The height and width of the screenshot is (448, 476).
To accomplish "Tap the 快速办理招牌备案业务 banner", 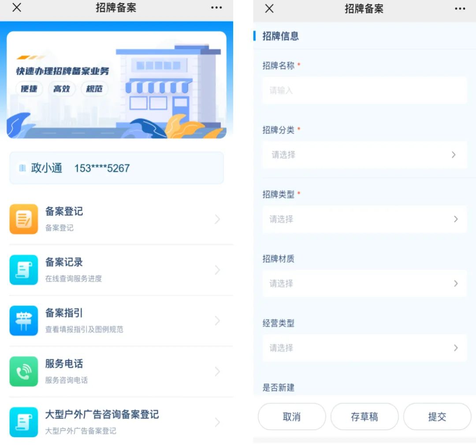I will [x=116, y=85].
